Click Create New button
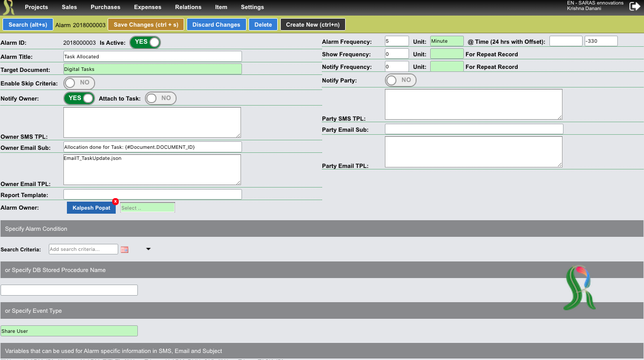Screen dimensions: 644x360 313,25
